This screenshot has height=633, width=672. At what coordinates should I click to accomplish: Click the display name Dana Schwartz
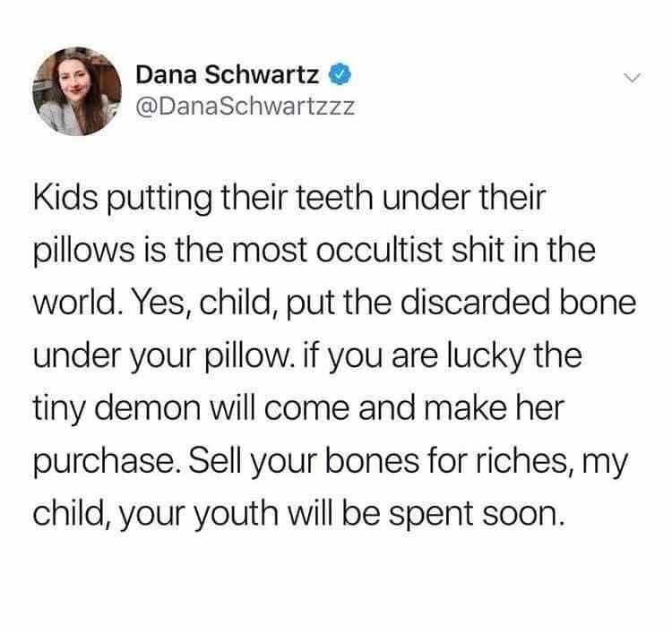click(228, 74)
